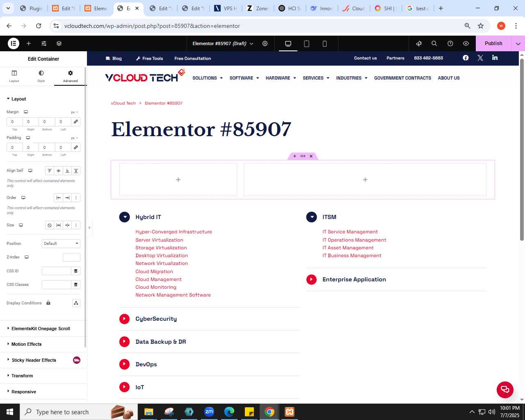The height and width of the screenshot is (420, 525).
Task: Expand Motion Effects section
Action: click(x=43, y=344)
